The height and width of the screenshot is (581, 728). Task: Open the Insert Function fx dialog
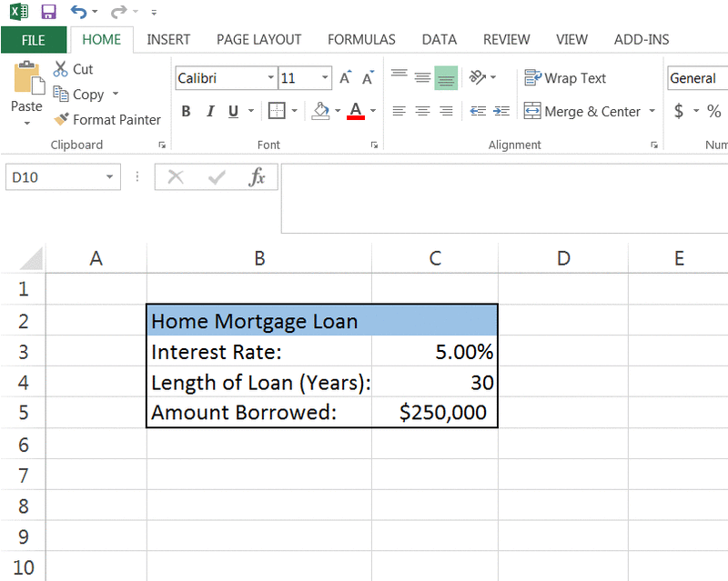tap(258, 176)
